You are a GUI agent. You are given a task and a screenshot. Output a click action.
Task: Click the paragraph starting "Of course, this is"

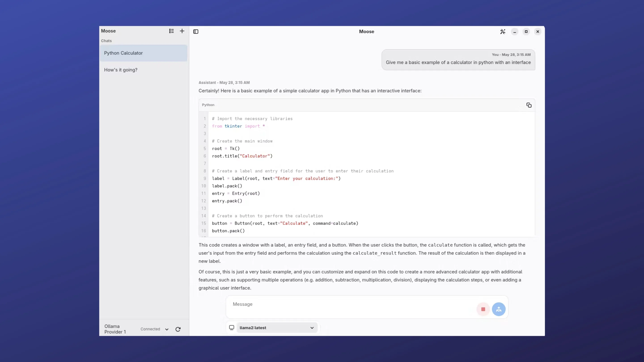coord(360,280)
